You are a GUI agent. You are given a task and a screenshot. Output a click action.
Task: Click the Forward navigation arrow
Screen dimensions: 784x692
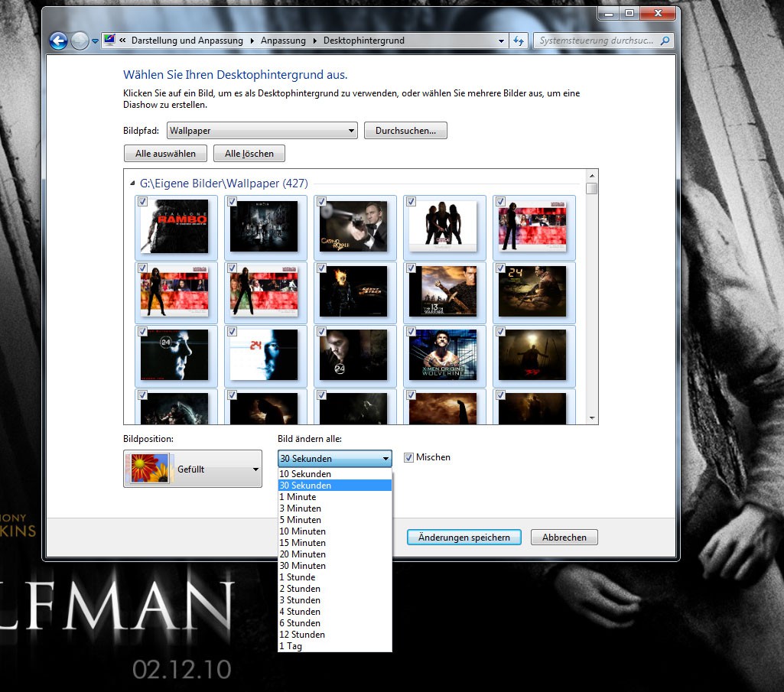pyautogui.click(x=80, y=41)
